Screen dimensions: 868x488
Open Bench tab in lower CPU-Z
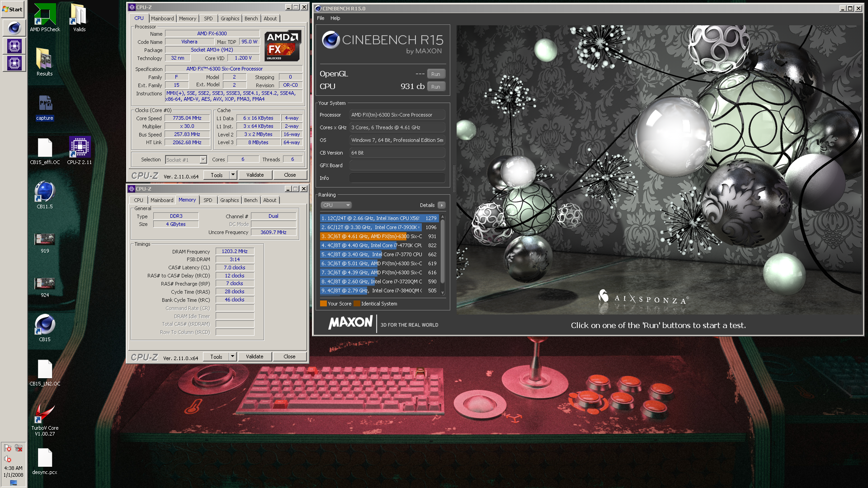(251, 200)
